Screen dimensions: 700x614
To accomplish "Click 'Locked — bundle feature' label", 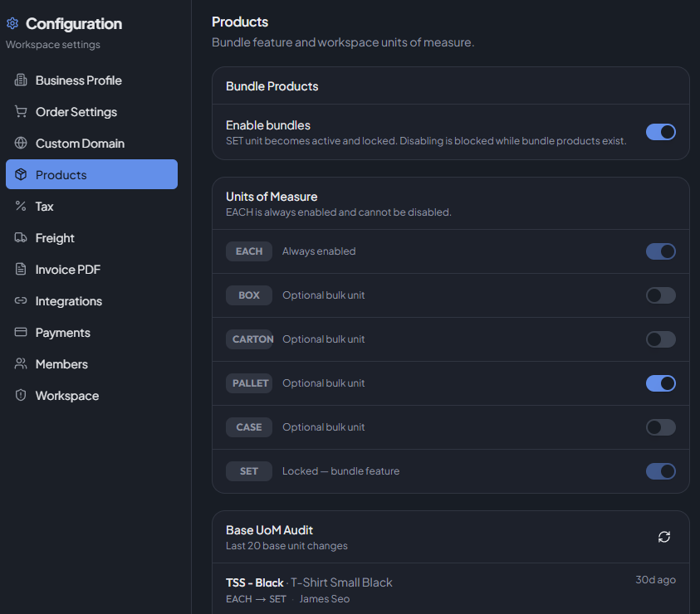I will point(340,471).
